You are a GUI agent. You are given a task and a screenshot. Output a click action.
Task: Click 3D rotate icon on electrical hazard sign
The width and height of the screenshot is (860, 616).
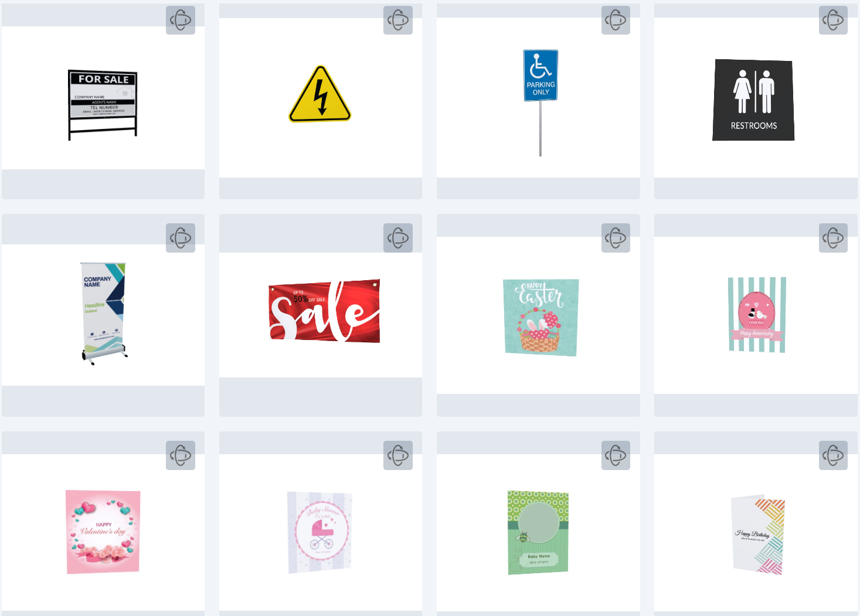tap(398, 20)
